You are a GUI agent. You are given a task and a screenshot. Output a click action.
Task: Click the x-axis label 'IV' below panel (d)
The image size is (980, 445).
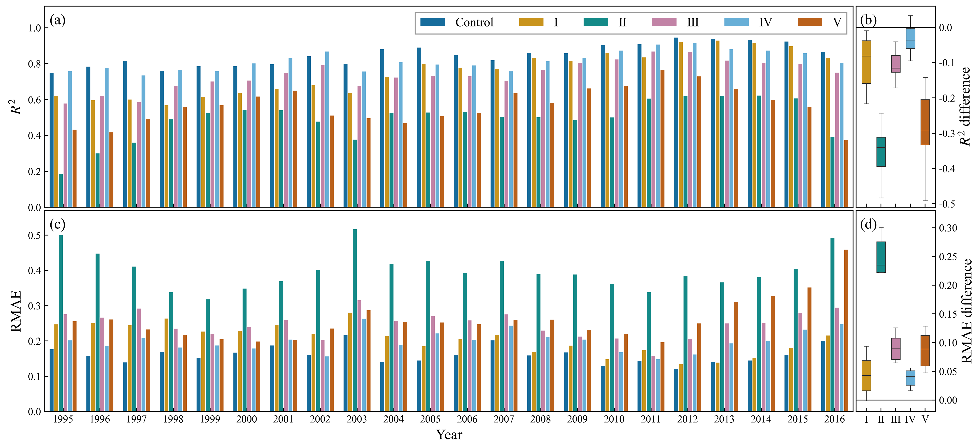[910, 419]
